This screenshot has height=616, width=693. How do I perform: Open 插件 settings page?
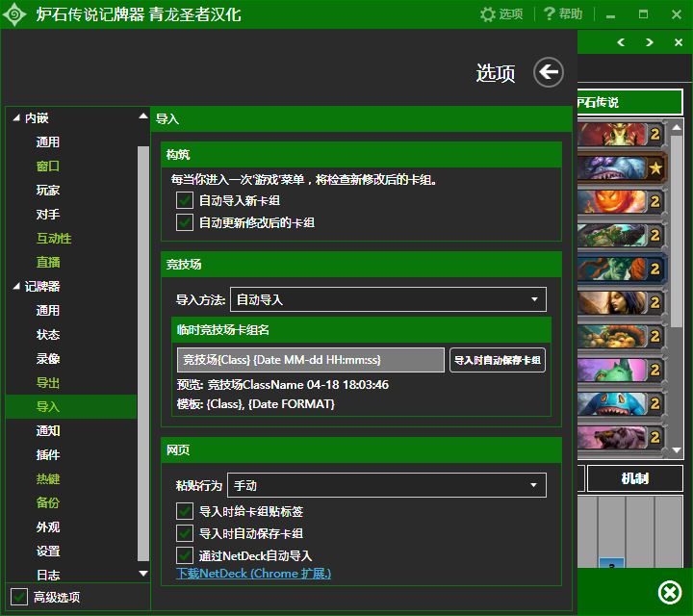48,454
